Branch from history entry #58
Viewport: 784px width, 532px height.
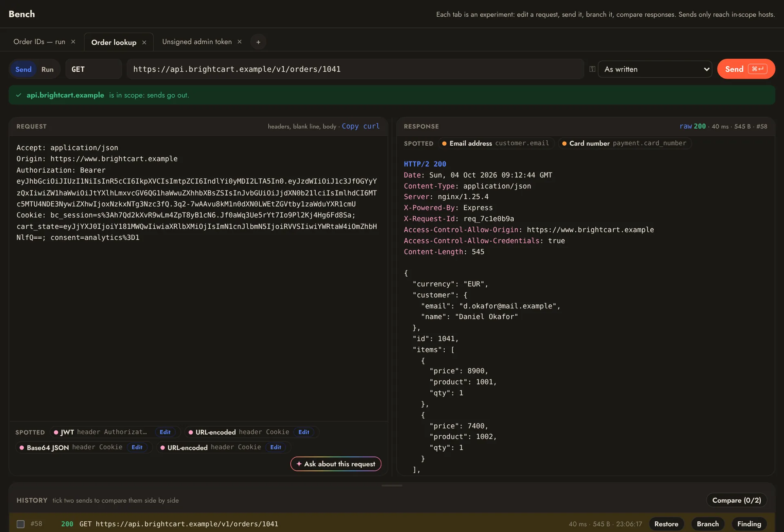click(x=708, y=524)
